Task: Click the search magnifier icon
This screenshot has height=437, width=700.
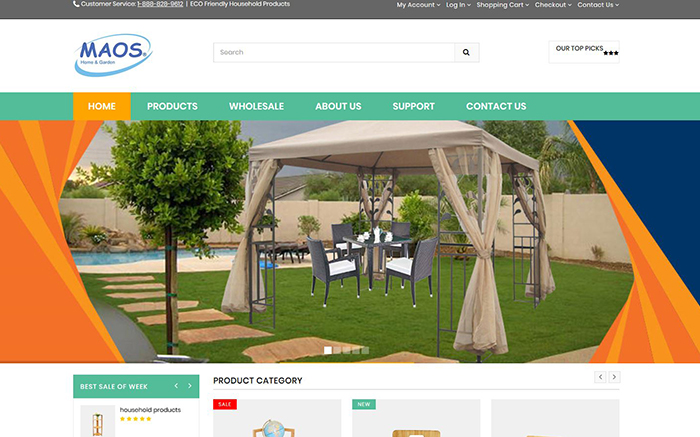Action: [x=466, y=52]
